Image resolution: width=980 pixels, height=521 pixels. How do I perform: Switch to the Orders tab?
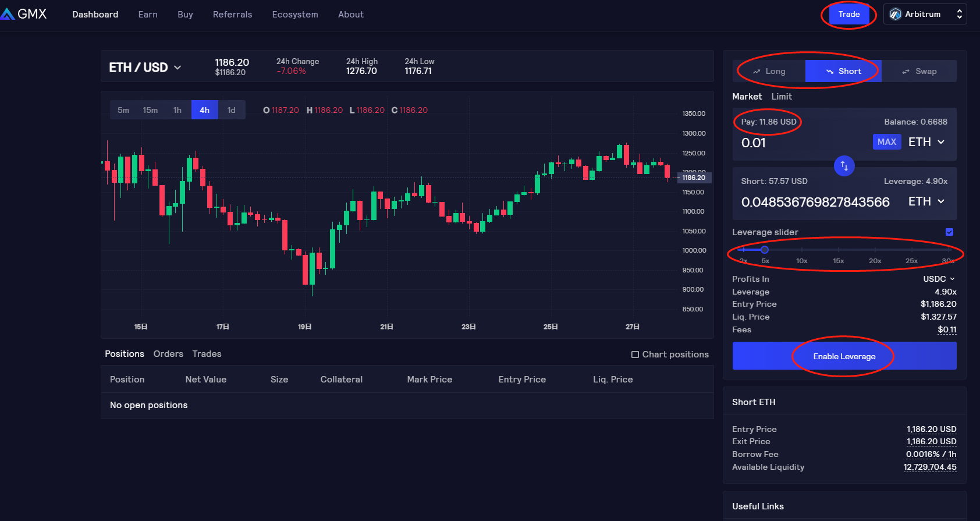pyautogui.click(x=168, y=354)
